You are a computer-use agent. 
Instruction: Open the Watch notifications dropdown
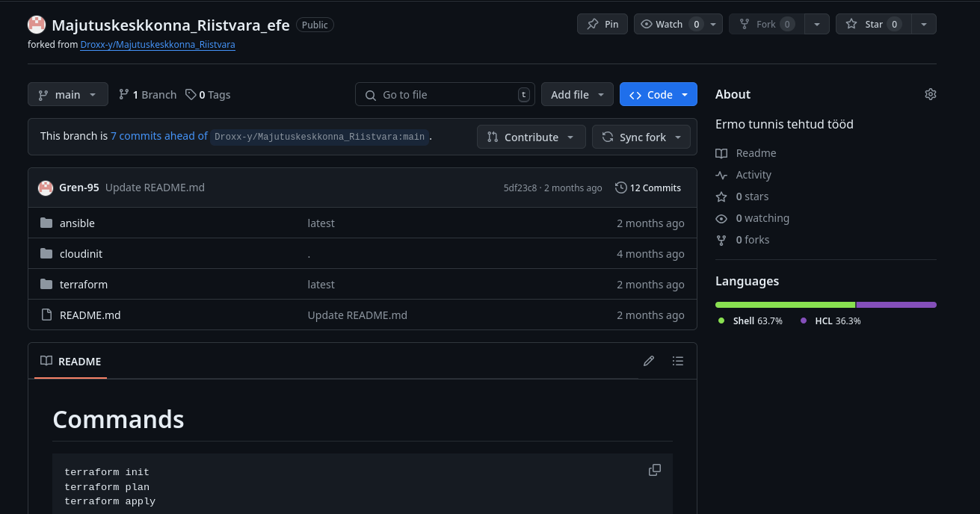point(678,24)
